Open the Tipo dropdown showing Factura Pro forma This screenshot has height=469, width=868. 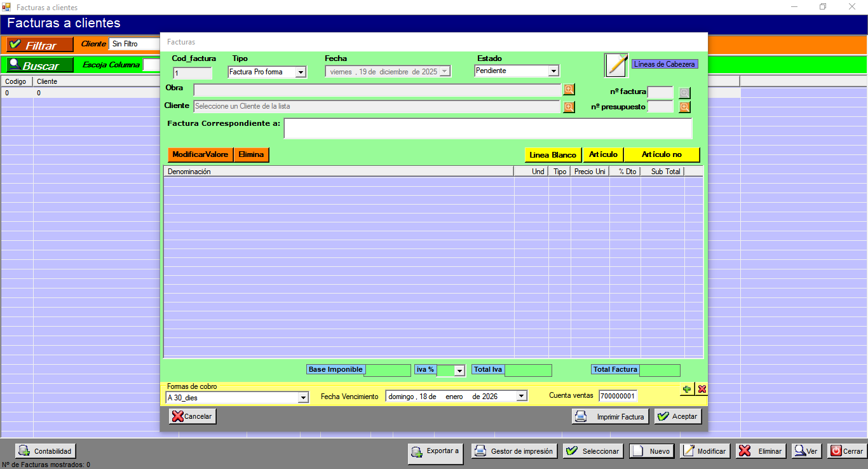click(x=301, y=72)
